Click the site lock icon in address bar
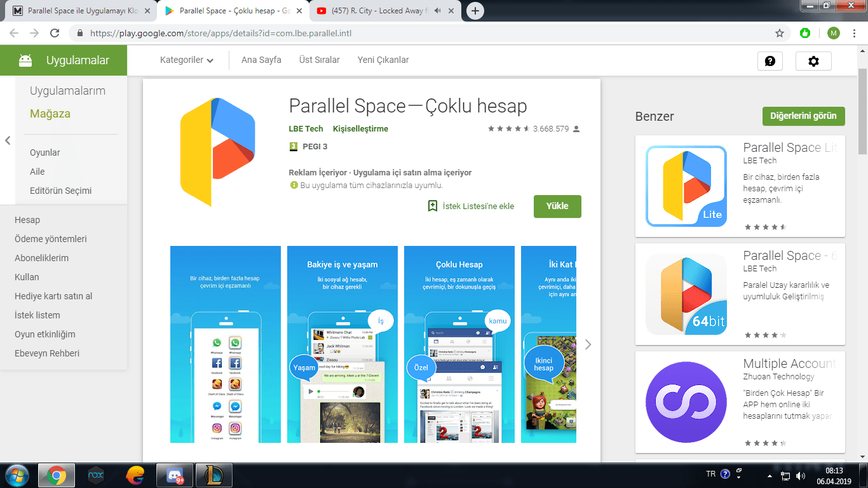 click(80, 33)
